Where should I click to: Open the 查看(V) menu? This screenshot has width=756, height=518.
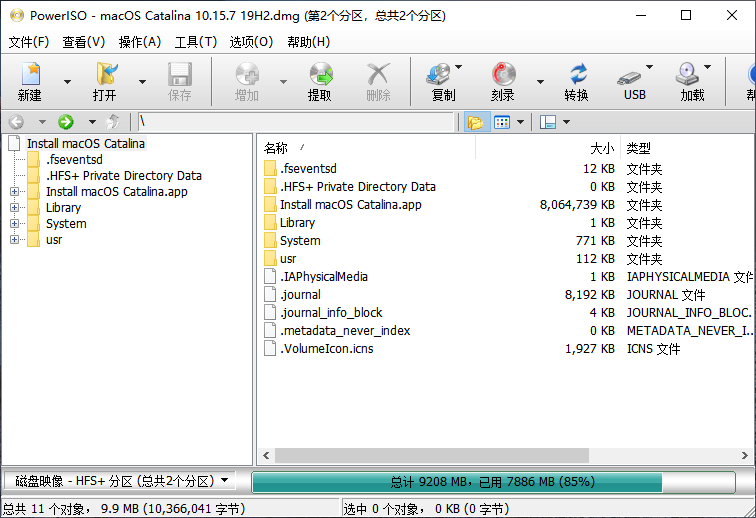coord(84,42)
